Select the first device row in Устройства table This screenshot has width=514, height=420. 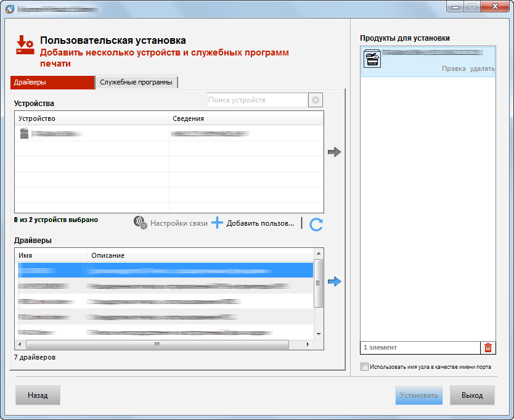click(169, 134)
